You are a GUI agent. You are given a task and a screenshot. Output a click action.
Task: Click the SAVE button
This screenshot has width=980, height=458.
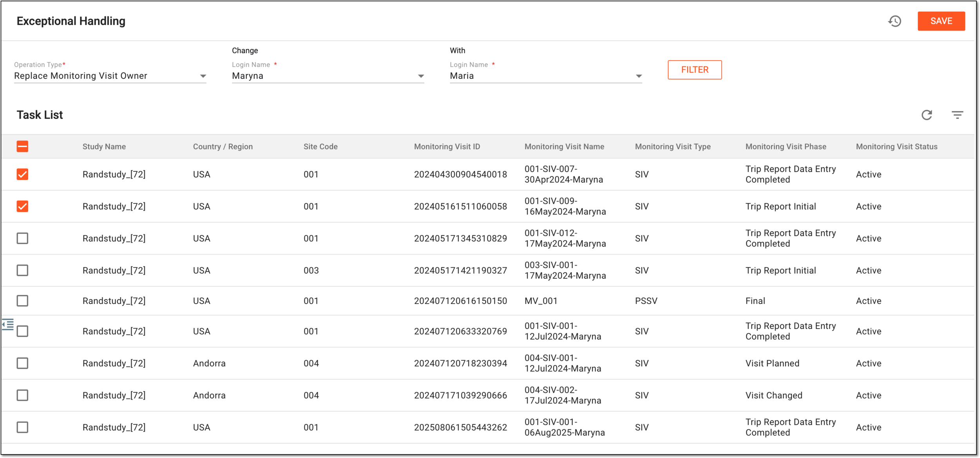pyautogui.click(x=941, y=21)
